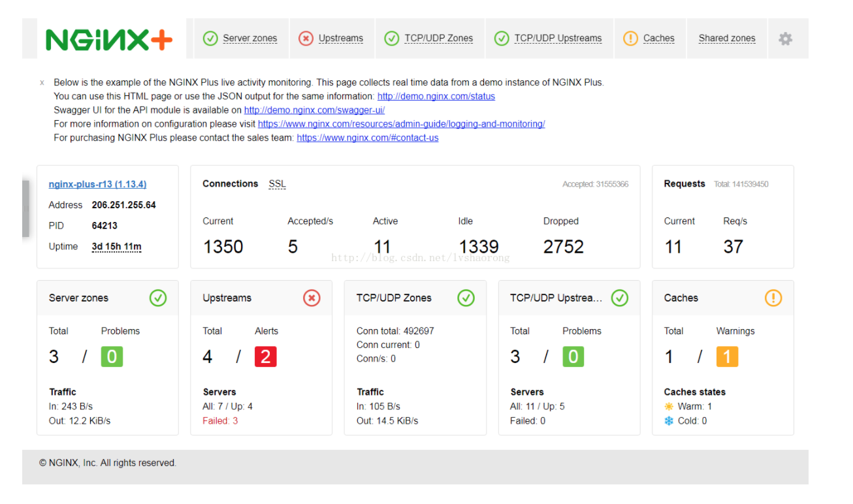Image resolution: width=853 pixels, height=504 pixels.
Task: Click the Caches card title
Action: [681, 298]
